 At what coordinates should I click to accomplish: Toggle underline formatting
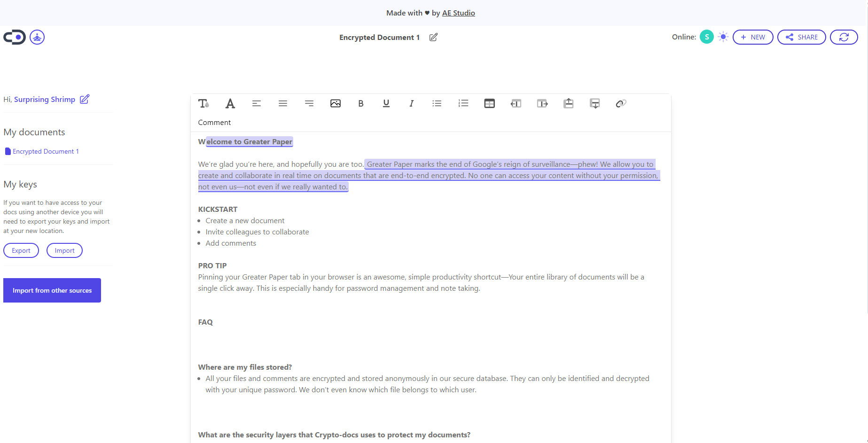tap(386, 103)
